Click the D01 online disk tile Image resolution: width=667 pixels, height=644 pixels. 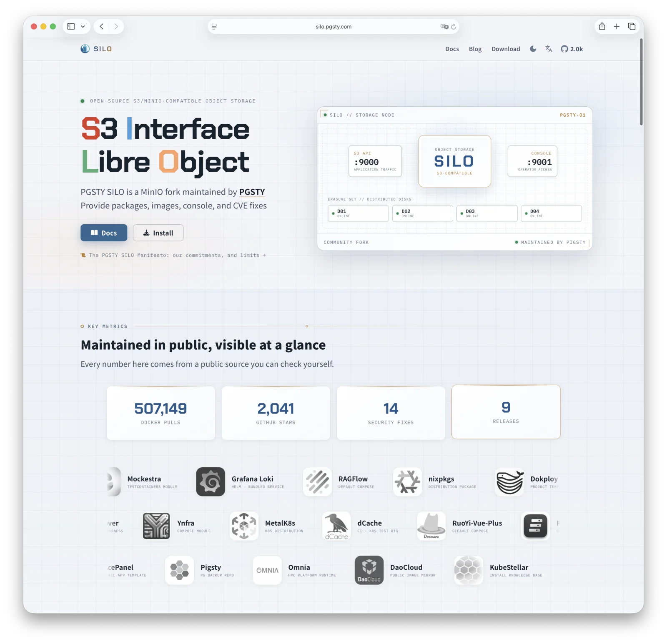click(x=358, y=213)
